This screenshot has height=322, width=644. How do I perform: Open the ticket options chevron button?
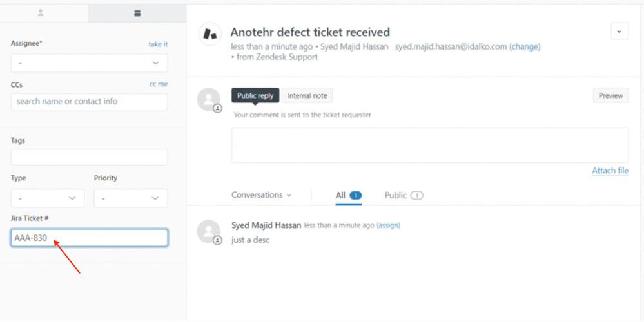point(620,31)
